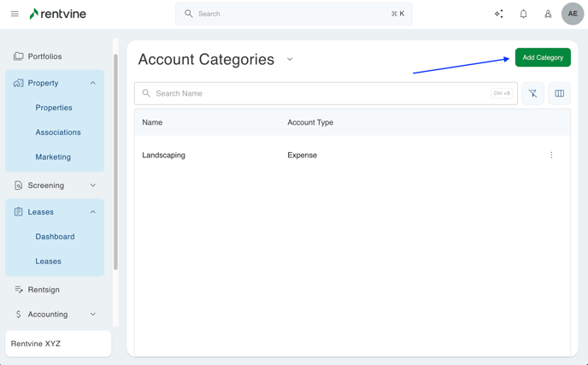This screenshot has width=588, height=365.
Task: Click the Add Category button
Action: tap(543, 57)
